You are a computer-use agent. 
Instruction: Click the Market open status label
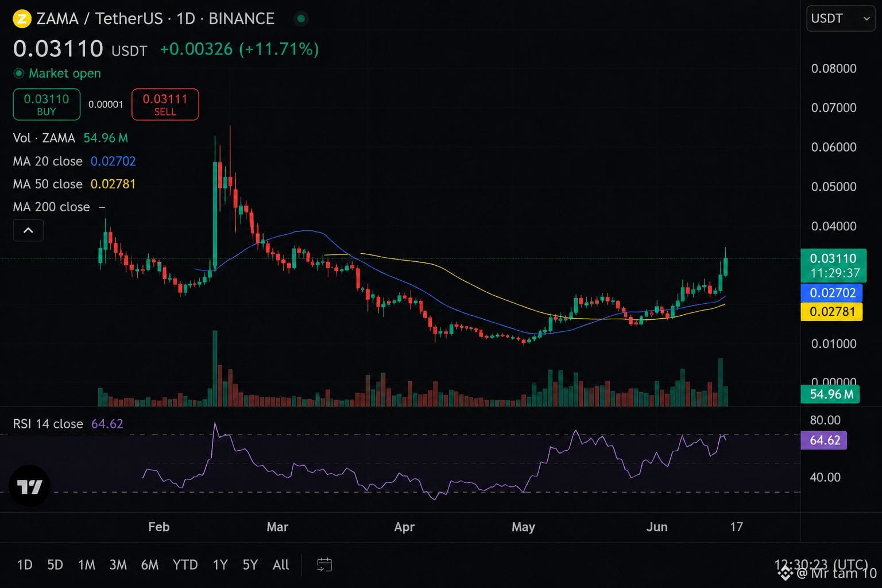65,73
